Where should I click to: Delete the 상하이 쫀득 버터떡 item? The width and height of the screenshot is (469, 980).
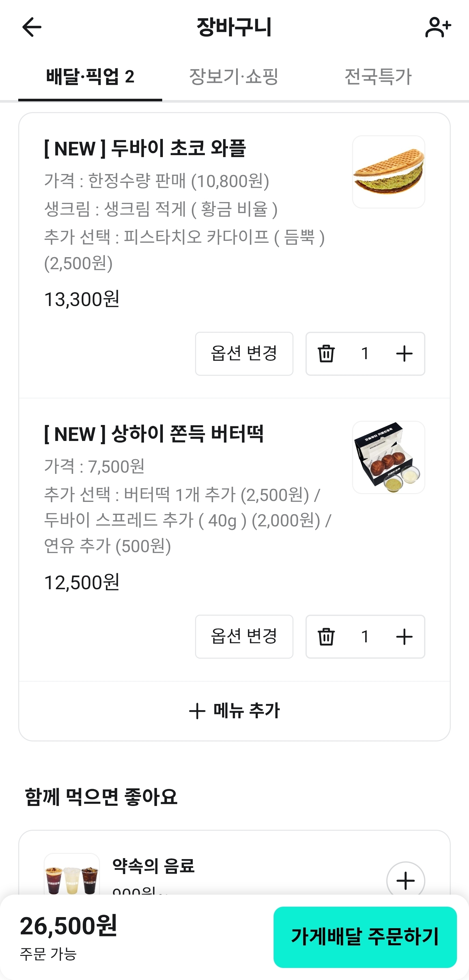point(326,636)
